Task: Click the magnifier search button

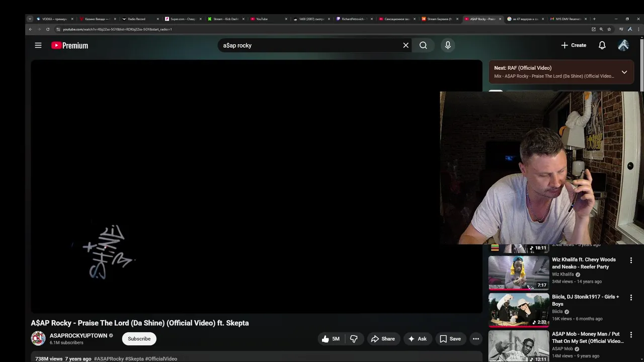Action: (x=423, y=45)
